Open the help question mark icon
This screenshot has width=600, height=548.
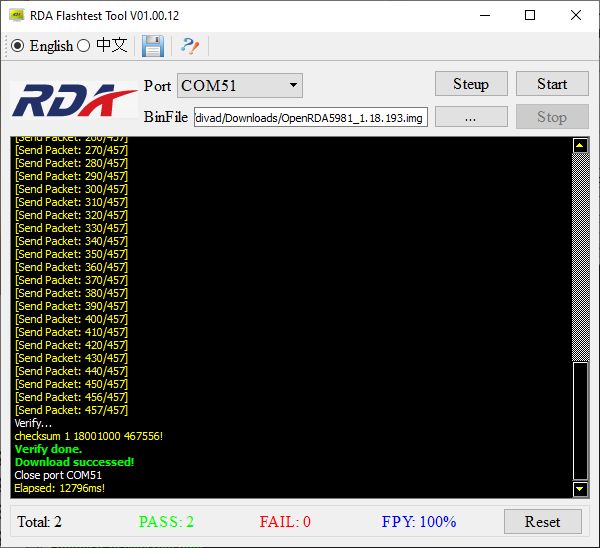point(189,46)
